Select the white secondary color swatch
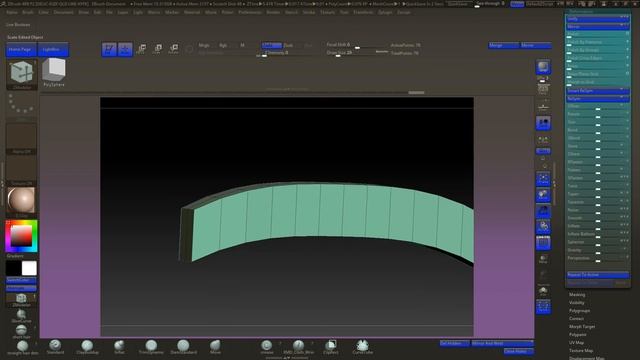This screenshot has height=360, width=640. tap(29, 268)
